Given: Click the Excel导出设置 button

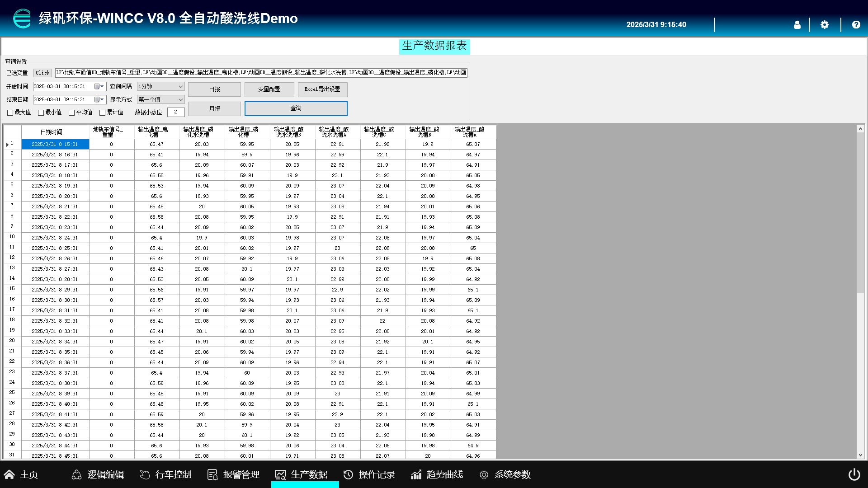Looking at the screenshot, I should (322, 89).
